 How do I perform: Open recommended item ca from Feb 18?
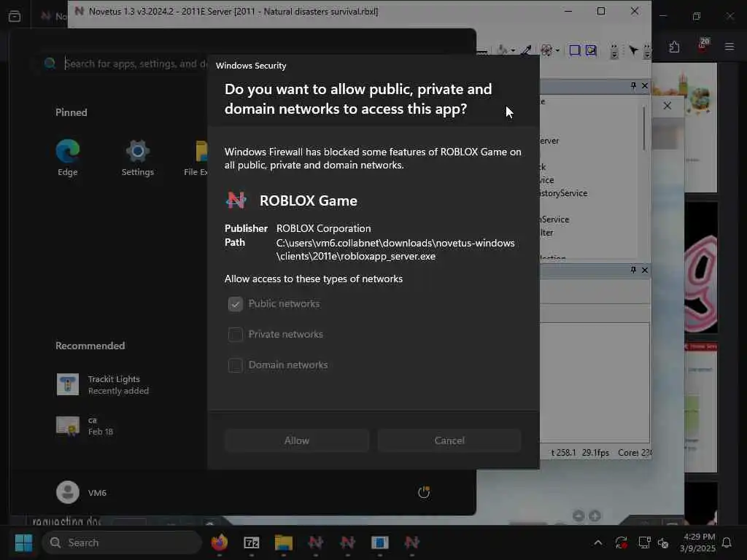pos(85,426)
